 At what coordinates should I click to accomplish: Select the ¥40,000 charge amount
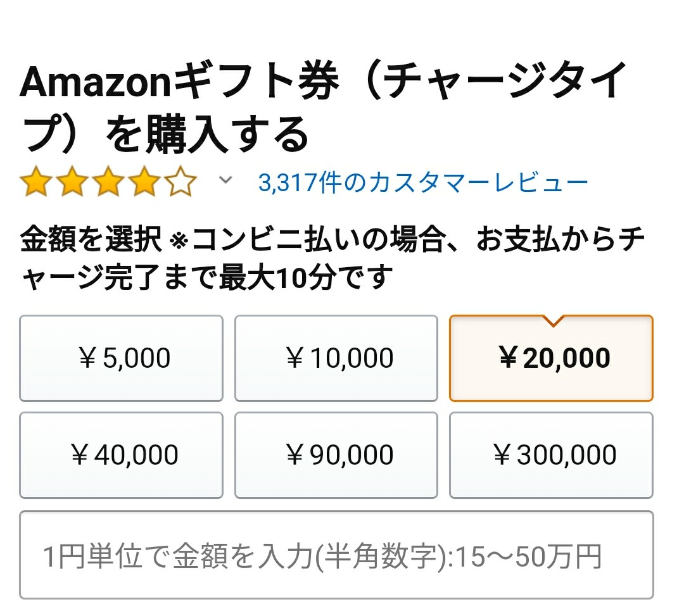[121, 455]
